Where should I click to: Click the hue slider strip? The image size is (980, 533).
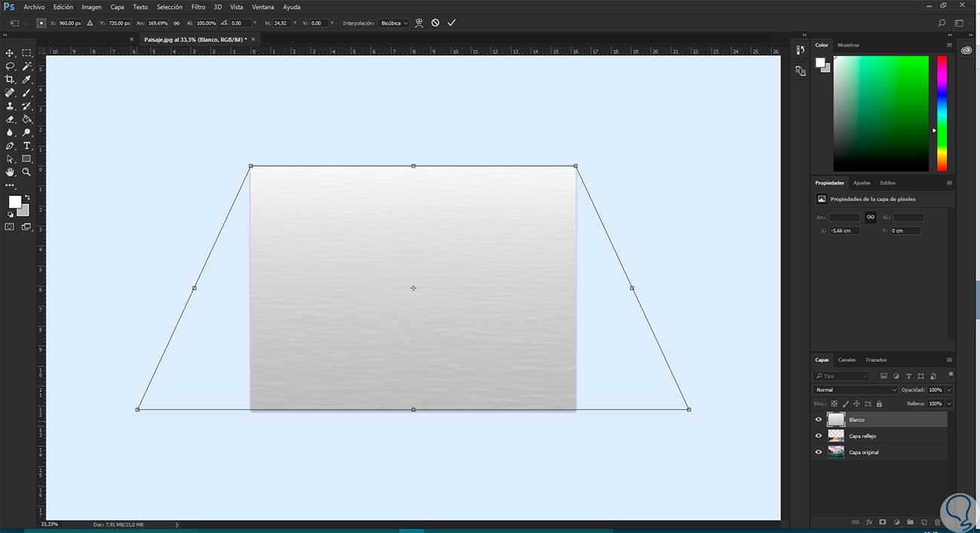point(942,113)
